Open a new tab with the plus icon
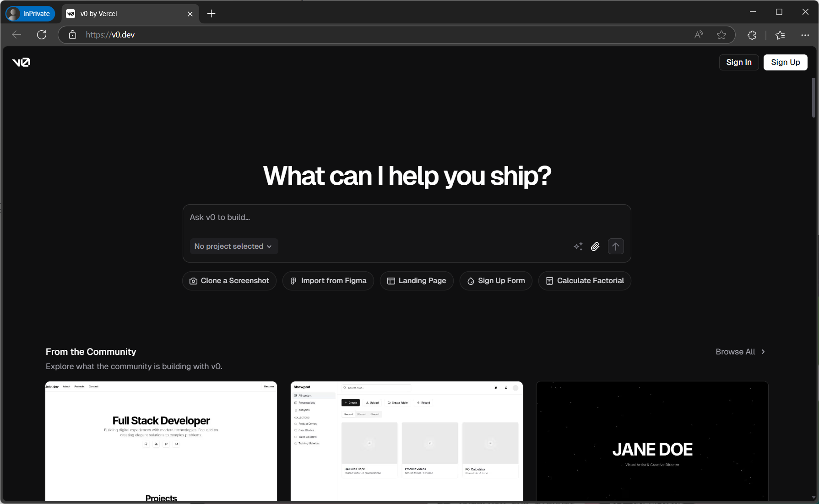Screen dimensions: 819x504 coord(211,14)
